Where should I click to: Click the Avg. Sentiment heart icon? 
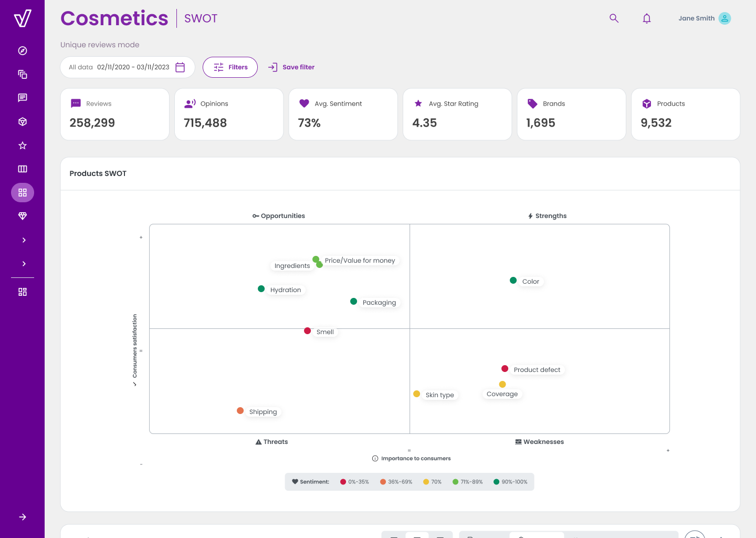tap(304, 104)
